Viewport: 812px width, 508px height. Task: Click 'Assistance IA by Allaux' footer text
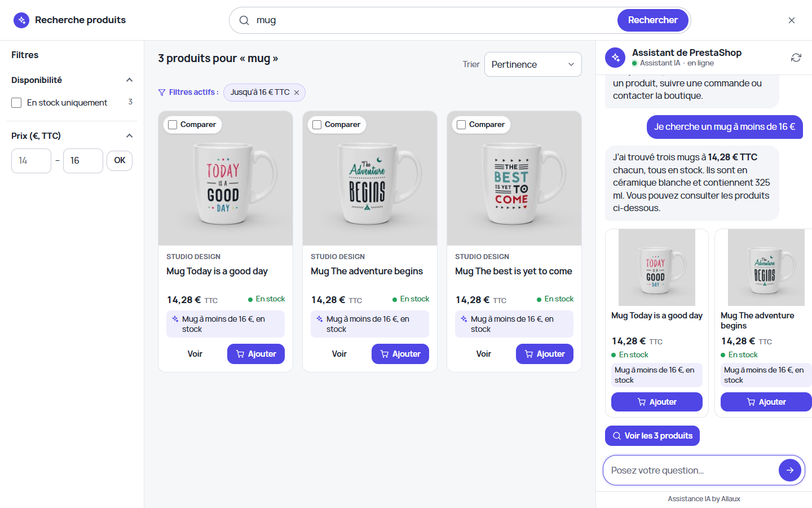(704, 499)
